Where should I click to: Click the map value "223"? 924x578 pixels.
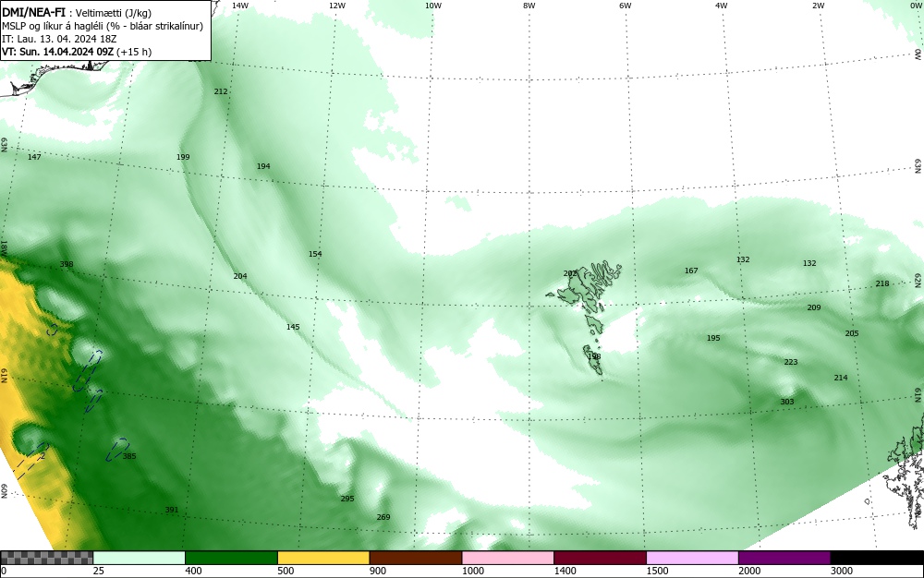click(791, 361)
